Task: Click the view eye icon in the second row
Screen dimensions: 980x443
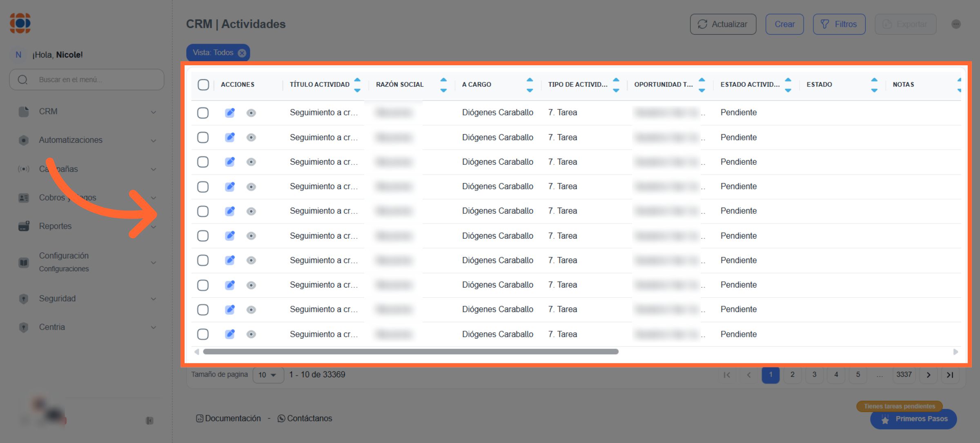Action: click(251, 137)
